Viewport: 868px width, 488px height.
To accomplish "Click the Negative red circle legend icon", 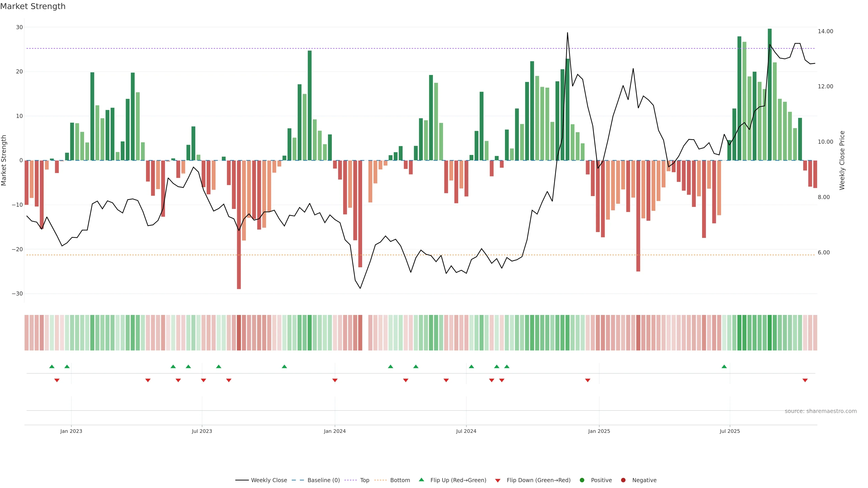I will pos(623,480).
